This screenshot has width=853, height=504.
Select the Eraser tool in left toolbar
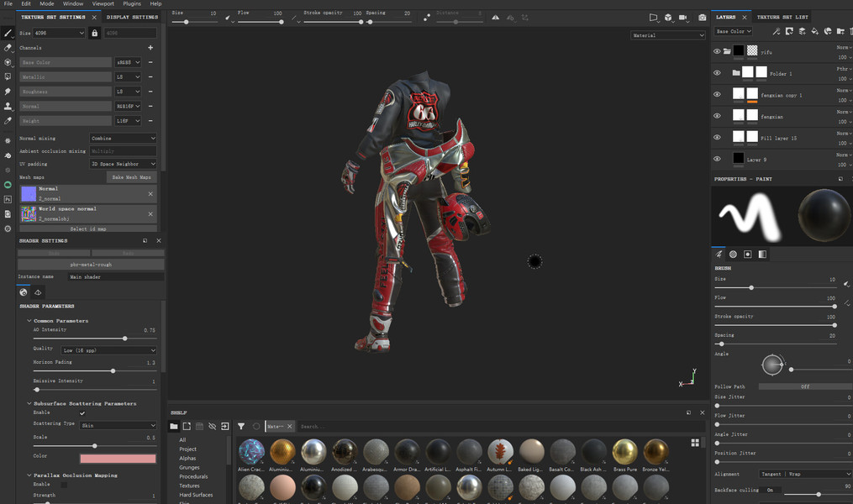(8, 48)
